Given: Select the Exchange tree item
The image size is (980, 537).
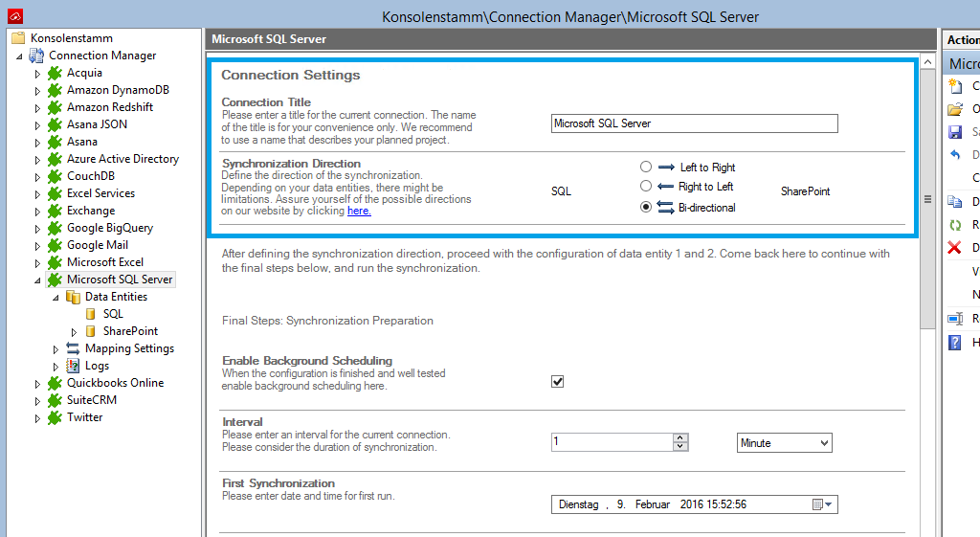Looking at the screenshot, I should [91, 211].
